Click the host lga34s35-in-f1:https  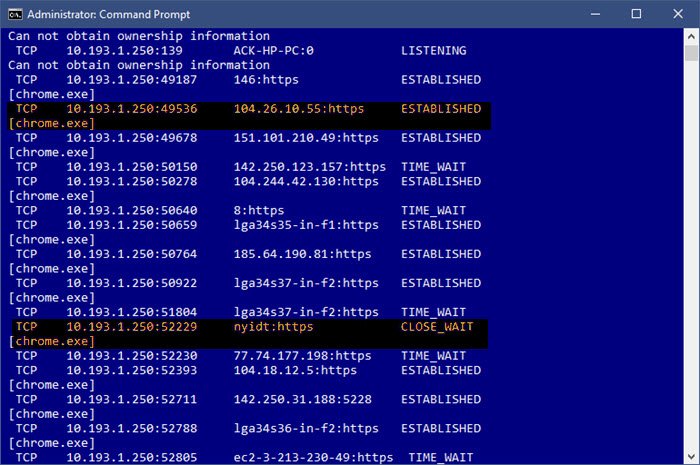click(306, 224)
